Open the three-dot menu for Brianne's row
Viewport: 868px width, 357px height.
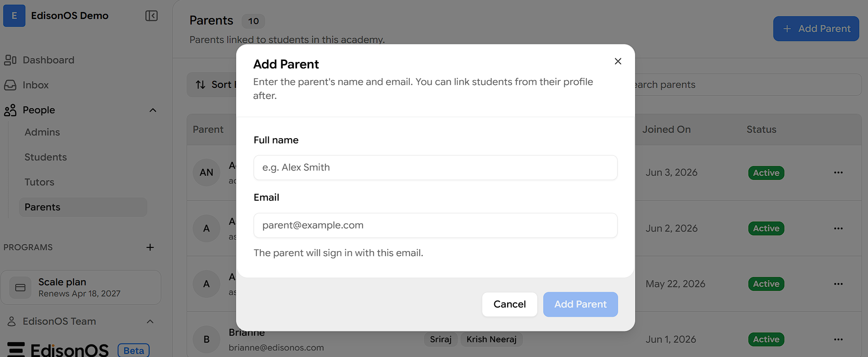point(838,339)
